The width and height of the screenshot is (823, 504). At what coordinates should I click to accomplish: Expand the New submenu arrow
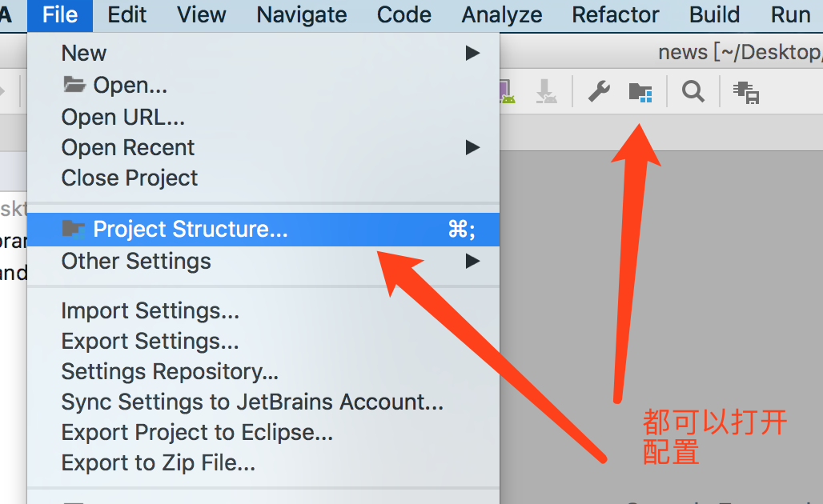pyautogui.click(x=472, y=54)
